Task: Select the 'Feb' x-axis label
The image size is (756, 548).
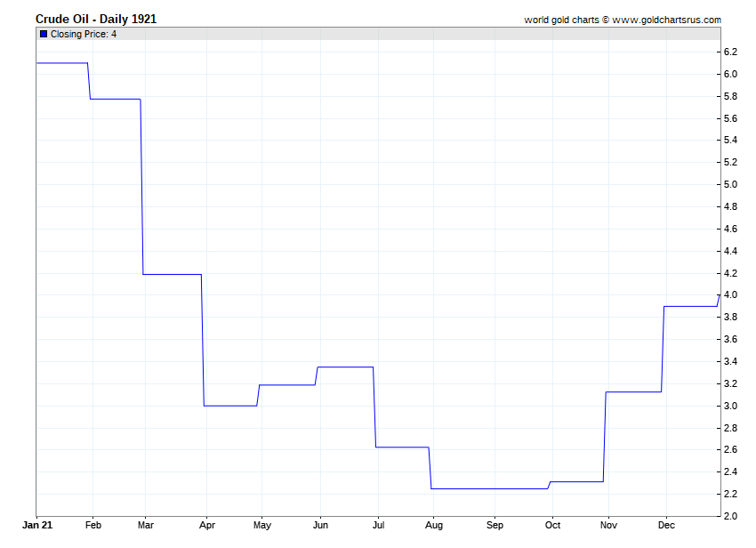Action: (x=93, y=525)
